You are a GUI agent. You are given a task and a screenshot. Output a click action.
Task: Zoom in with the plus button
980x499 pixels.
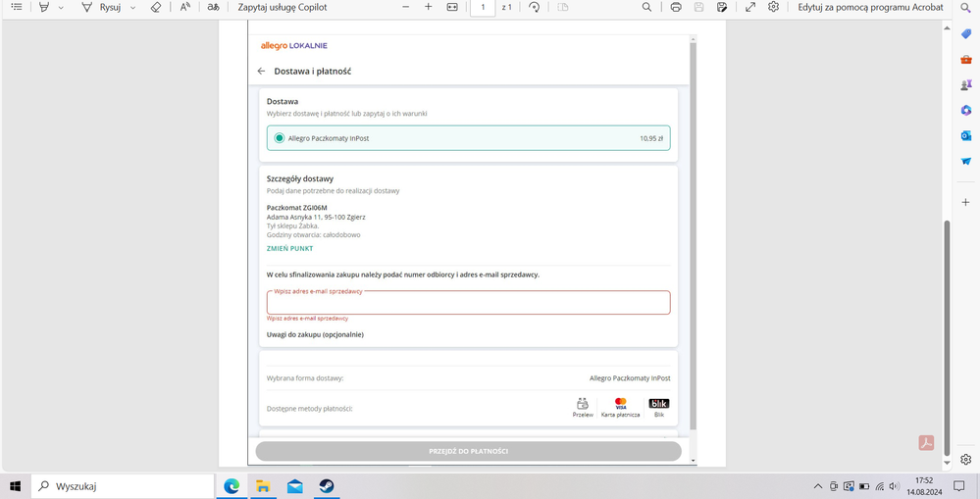[428, 7]
